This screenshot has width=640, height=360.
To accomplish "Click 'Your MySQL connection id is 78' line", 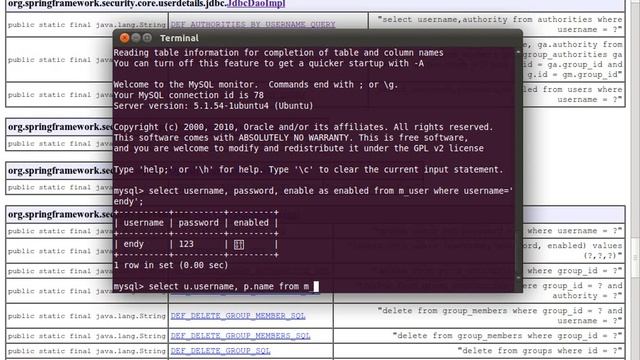I will (x=188, y=95).
